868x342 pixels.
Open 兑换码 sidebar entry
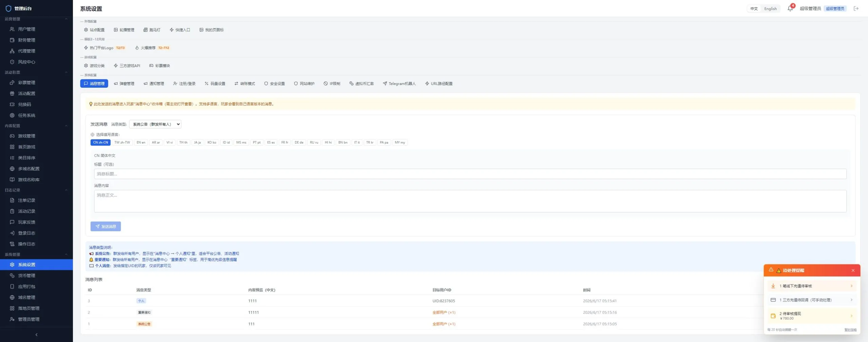pyautogui.click(x=36, y=104)
